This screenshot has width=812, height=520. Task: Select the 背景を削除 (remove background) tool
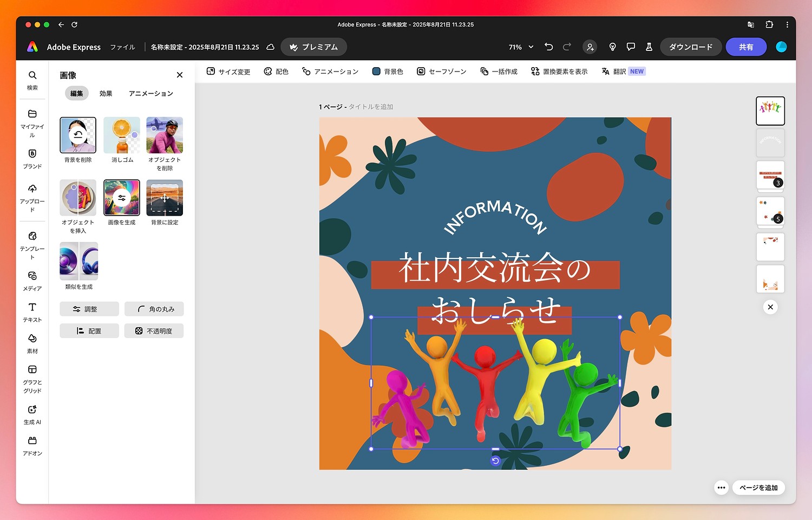[x=77, y=135]
